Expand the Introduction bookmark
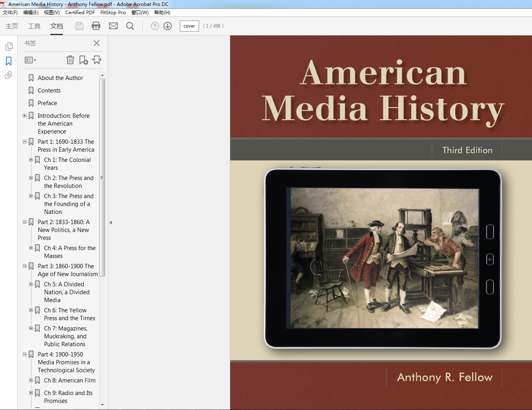The image size is (532, 410). click(24, 116)
